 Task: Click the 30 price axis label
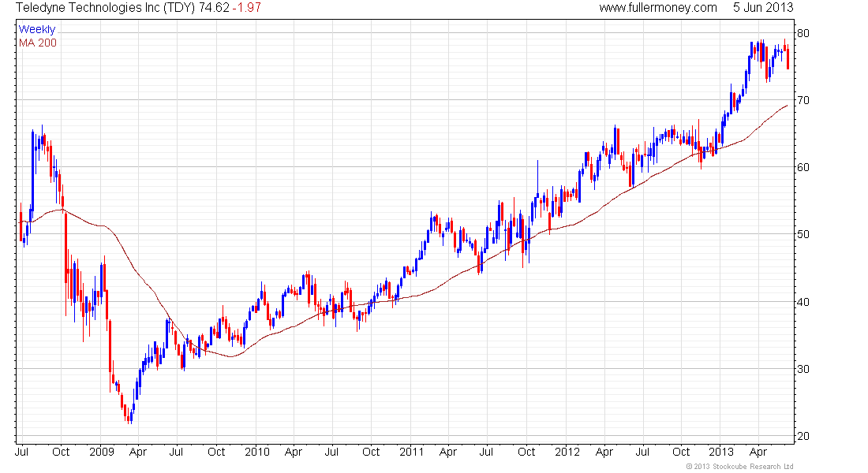[x=803, y=369]
